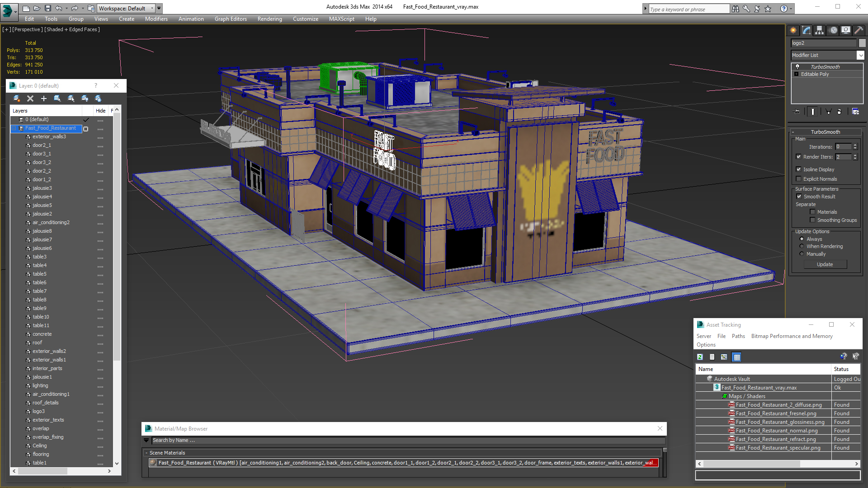Click Pin Stack icon below modifier stack

click(797, 111)
